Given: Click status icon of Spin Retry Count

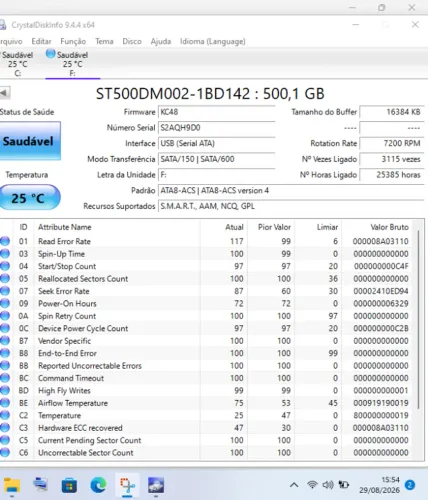Looking at the screenshot, I should point(5,316).
